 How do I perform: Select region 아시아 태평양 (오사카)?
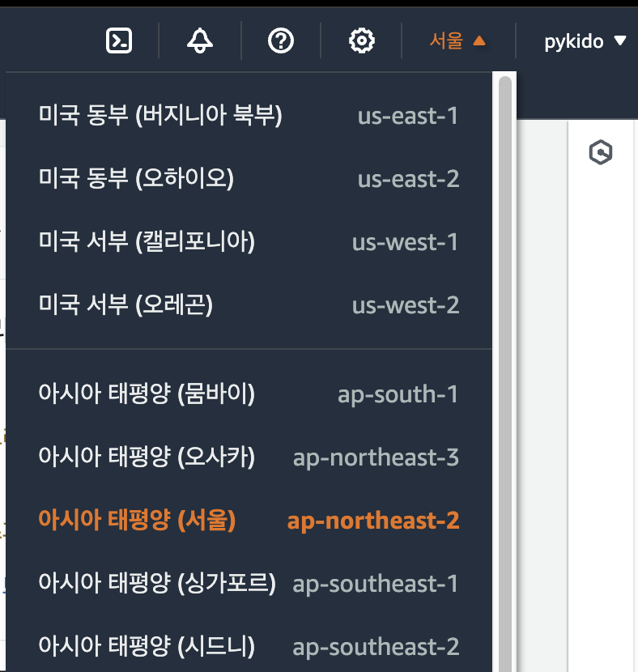tap(249, 457)
